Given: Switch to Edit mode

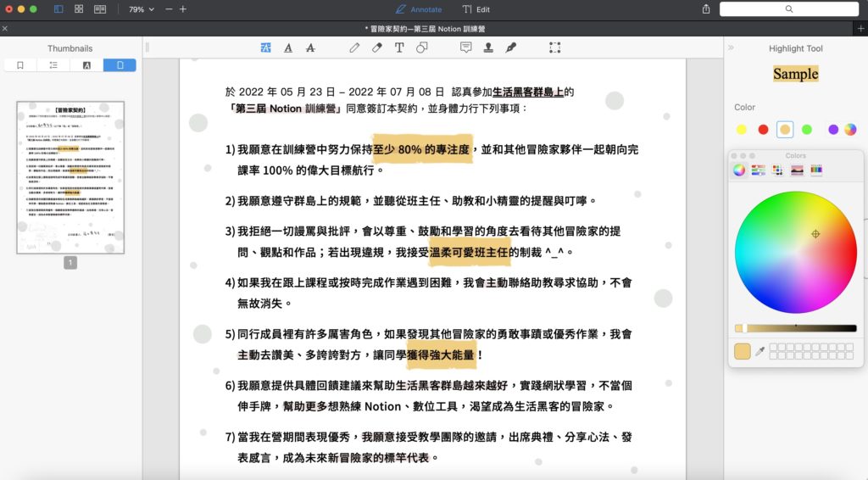Looking at the screenshot, I should click(476, 9).
